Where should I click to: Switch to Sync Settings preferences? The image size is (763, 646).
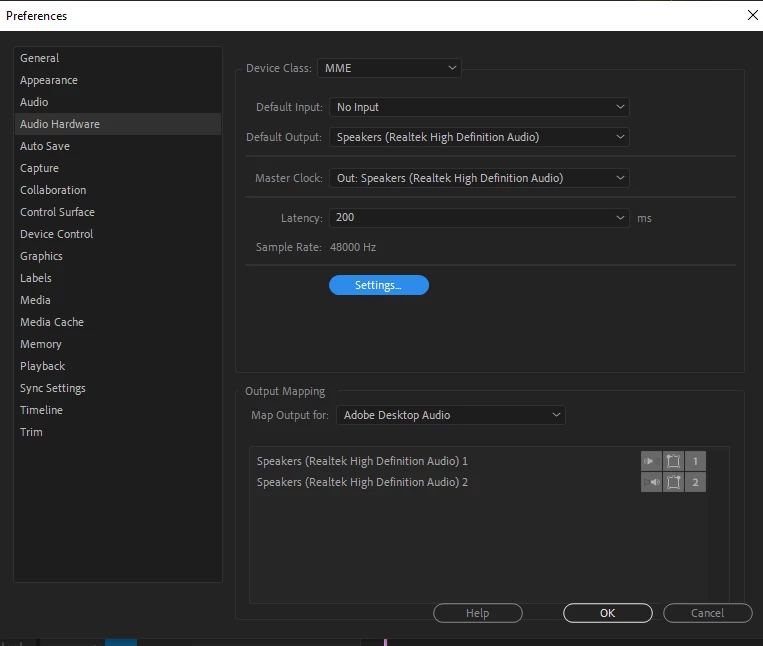click(x=118, y=388)
